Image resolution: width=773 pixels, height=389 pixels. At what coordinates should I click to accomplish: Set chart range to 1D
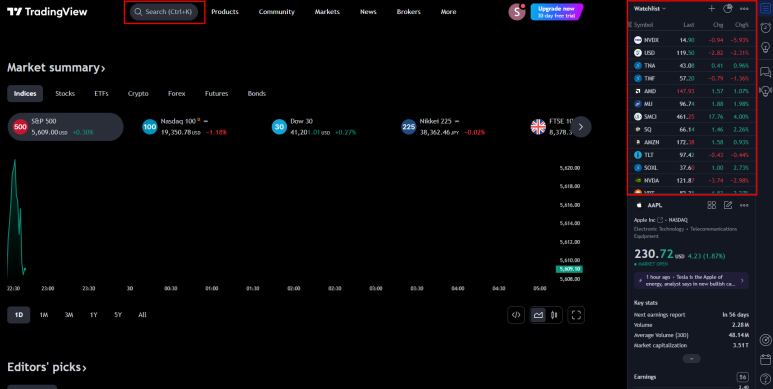(x=18, y=315)
